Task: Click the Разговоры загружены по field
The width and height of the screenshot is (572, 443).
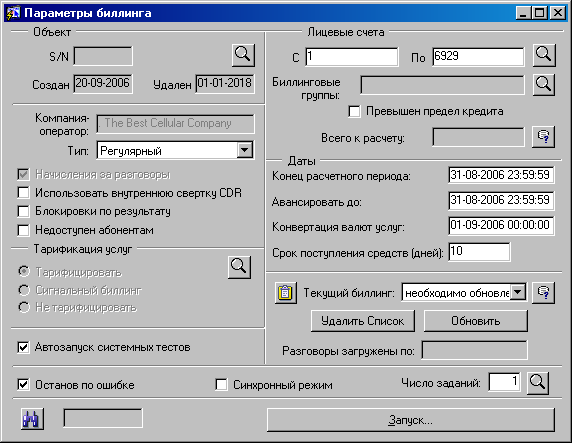Action: click(x=474, y=350)
